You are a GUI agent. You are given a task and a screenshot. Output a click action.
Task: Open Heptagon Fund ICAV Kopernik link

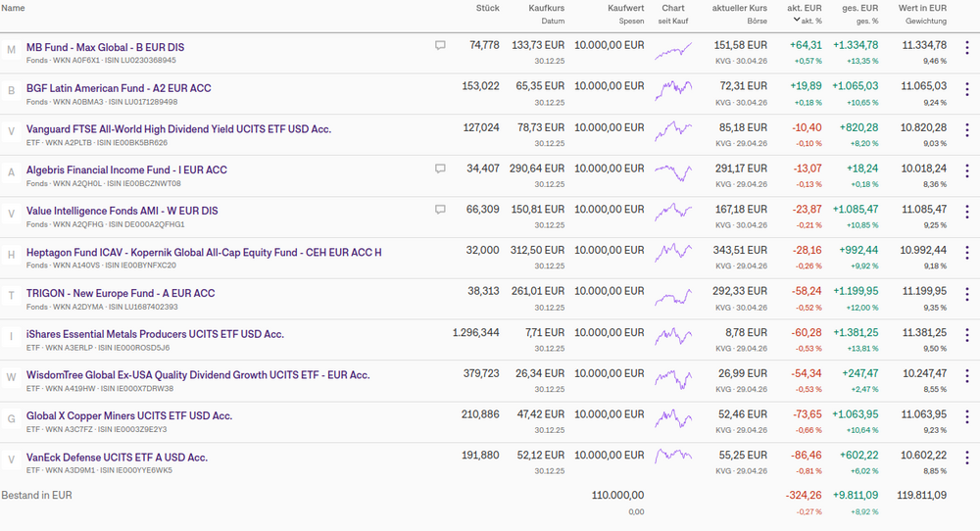(204, 253)
